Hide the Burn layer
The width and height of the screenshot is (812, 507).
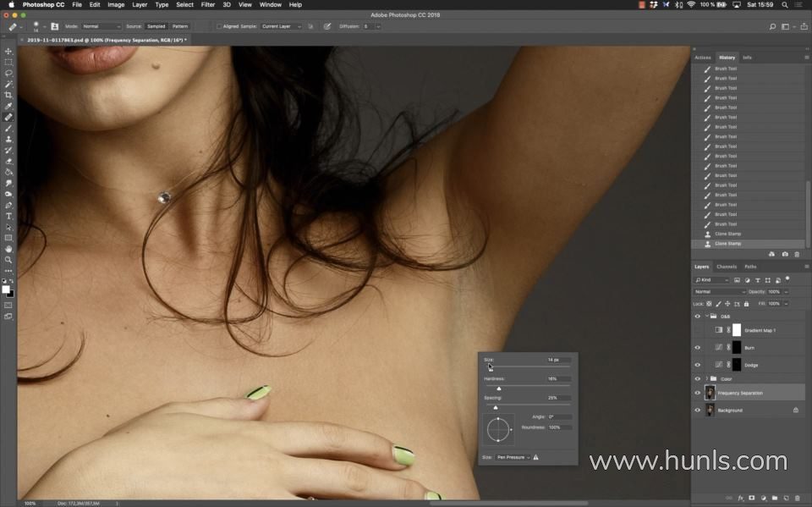point(698,348)
